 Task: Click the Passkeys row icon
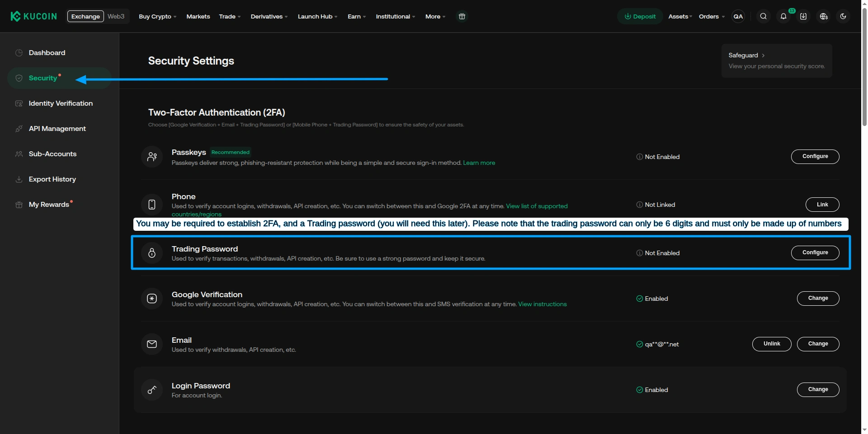tap(152, 157)
